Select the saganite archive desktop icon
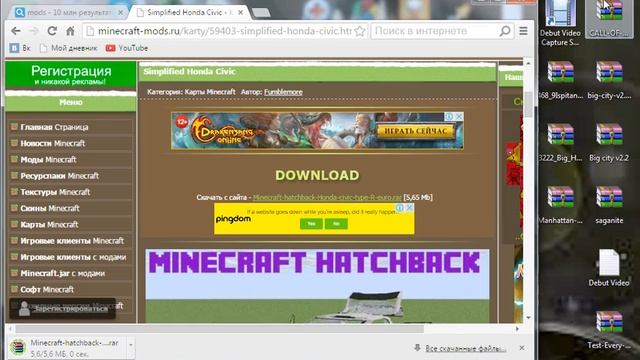The height and width of the screenshot is (360, 640). (x=609, y=205)
